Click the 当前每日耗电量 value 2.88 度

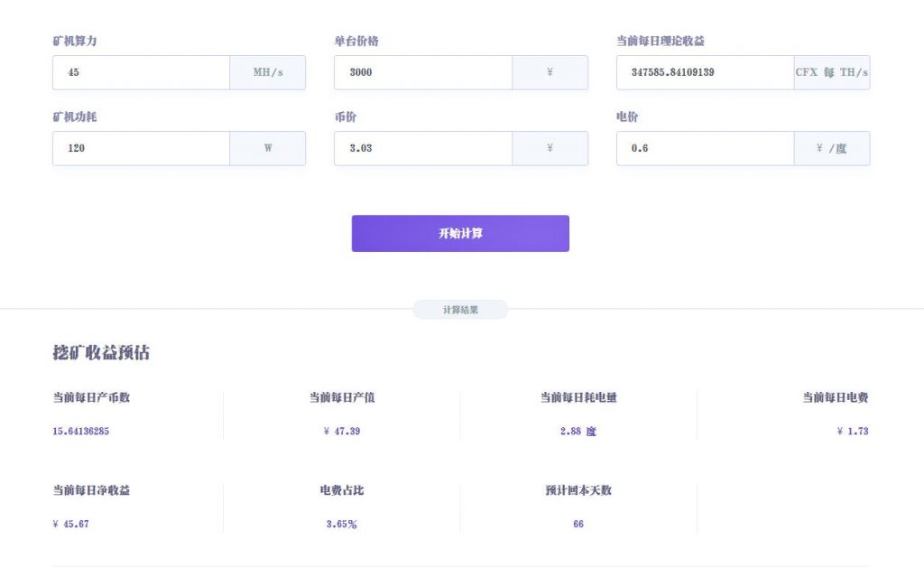tap(578, 431)
